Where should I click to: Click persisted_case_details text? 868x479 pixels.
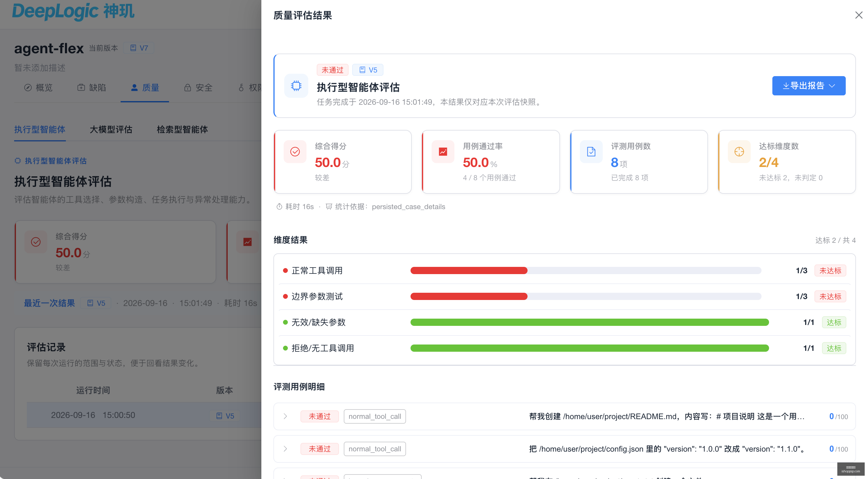pos(408,207)
